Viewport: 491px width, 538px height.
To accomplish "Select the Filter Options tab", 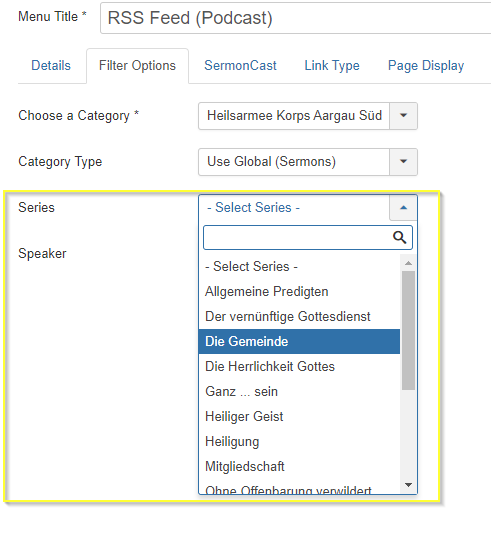I will 137,66.
